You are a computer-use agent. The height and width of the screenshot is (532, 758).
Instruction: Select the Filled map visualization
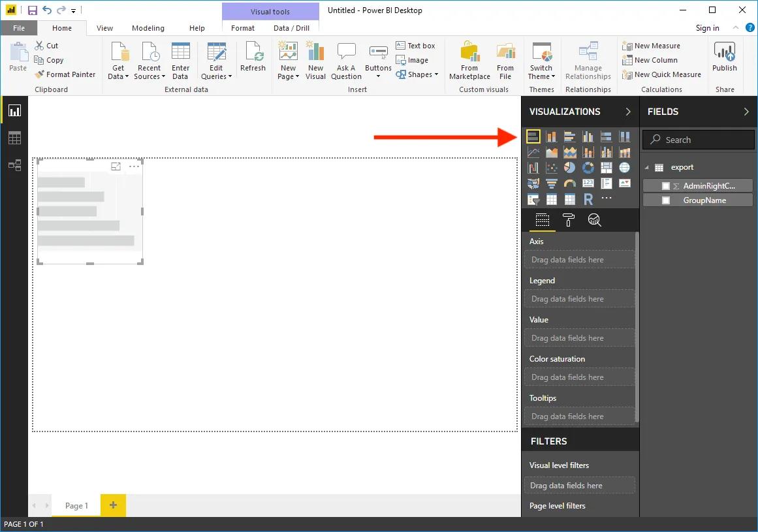[x=533, y=183]
